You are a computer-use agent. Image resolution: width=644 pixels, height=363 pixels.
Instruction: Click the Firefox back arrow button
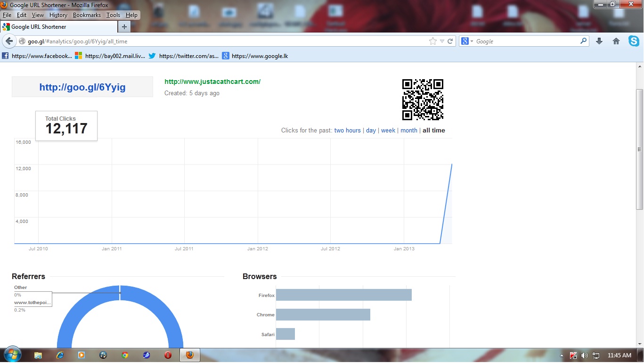[9, 41]
